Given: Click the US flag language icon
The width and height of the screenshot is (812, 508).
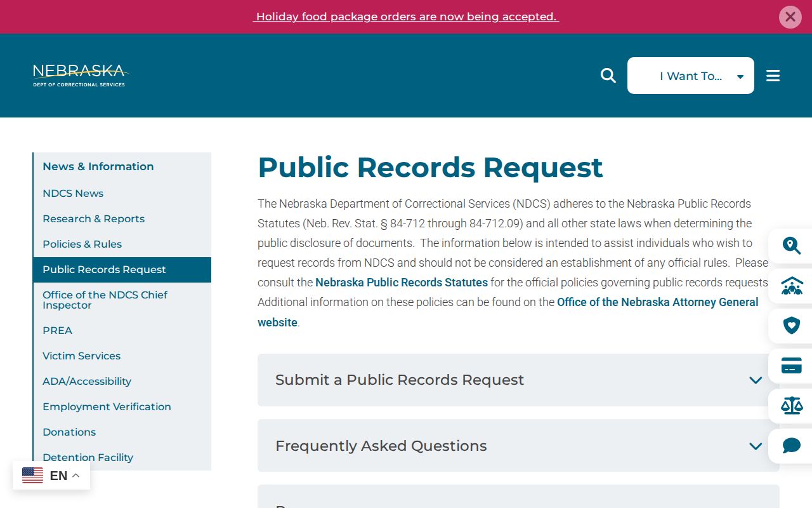Looking at the screenshot, I should click(32, 475).
